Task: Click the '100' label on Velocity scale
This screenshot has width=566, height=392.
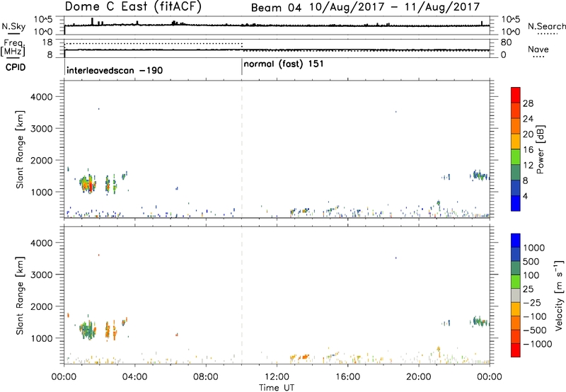Action: (x=531, y=275)
